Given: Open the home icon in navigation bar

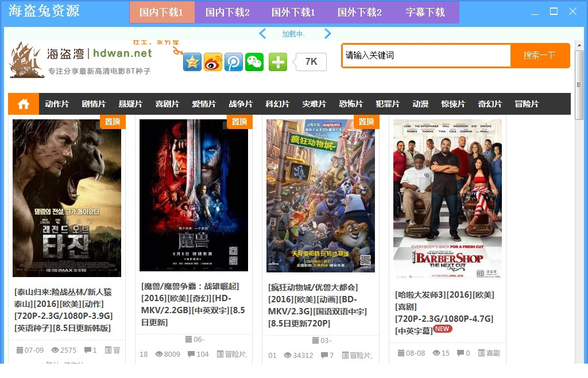Looking at the screenshot, I should [24, 104].
